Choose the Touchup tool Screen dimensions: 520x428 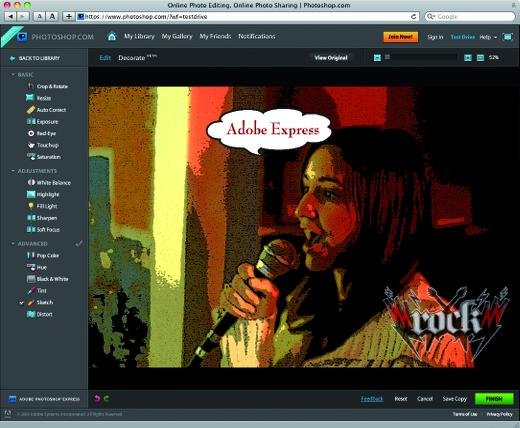click(x=43, y=145)
